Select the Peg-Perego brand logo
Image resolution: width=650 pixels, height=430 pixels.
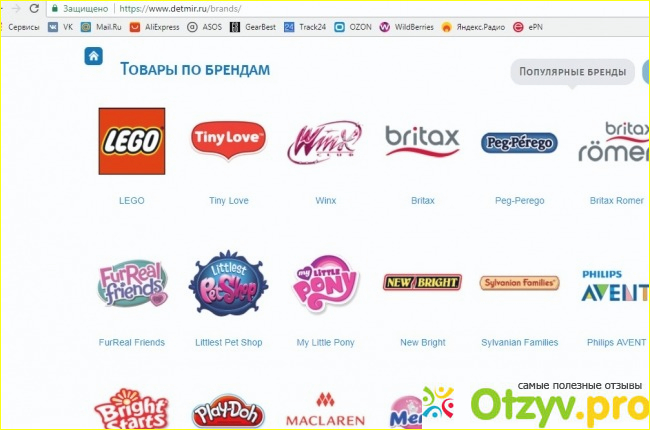click(x=519, y=143)
